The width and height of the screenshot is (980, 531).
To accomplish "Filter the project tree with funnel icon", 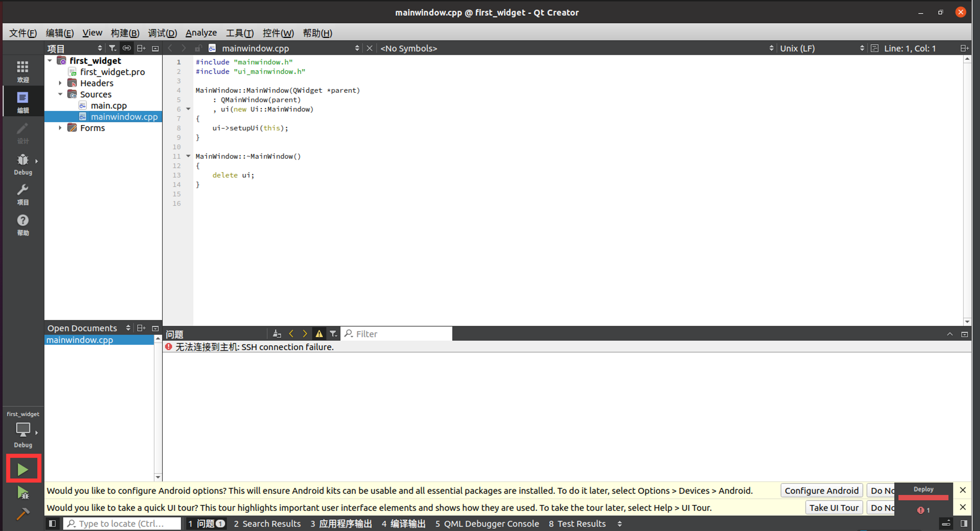I will click(x=113, y=48).
